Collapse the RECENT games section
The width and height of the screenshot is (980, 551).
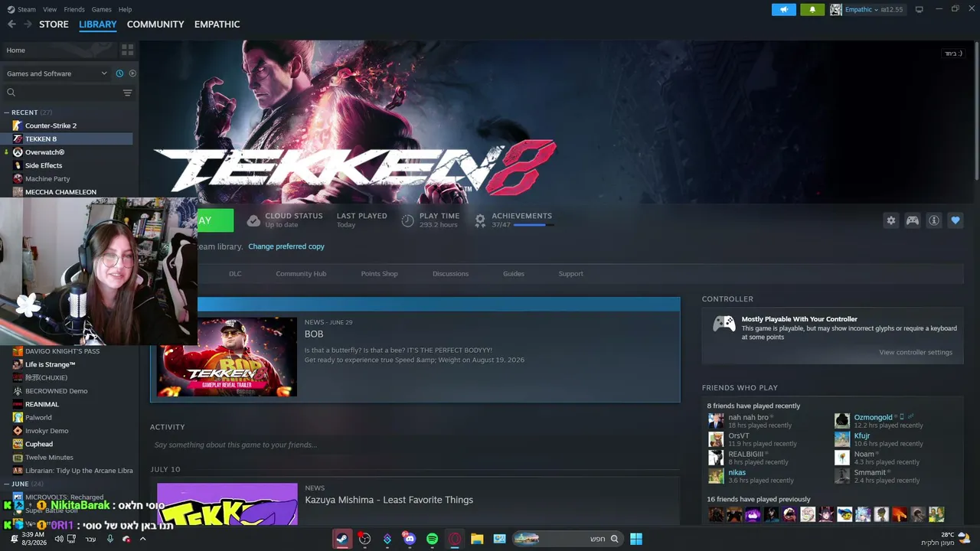pos(6,112)
